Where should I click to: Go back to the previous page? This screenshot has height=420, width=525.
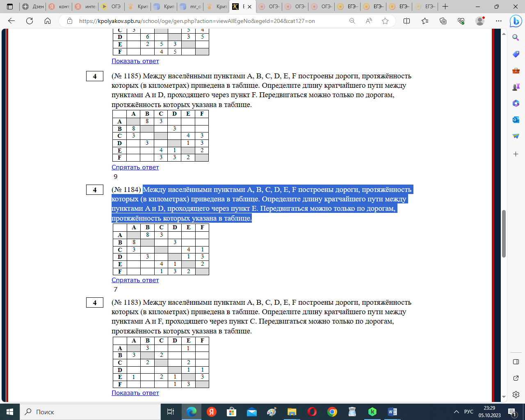coord(11,21)
